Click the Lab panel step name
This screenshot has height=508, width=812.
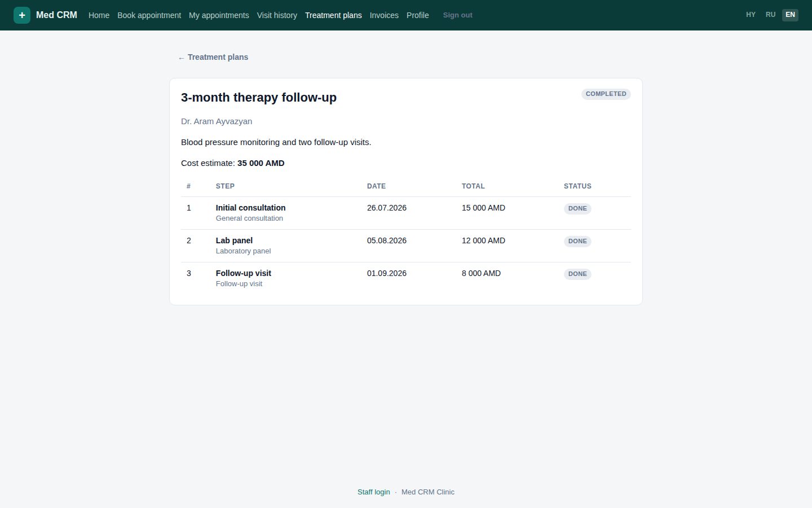(234, 240)
